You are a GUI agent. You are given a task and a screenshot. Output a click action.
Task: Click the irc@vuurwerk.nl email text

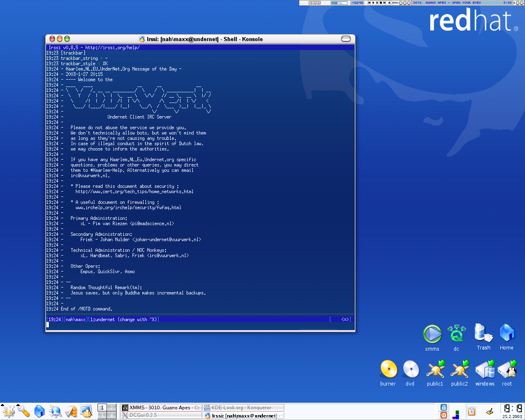tap(90, 176)
